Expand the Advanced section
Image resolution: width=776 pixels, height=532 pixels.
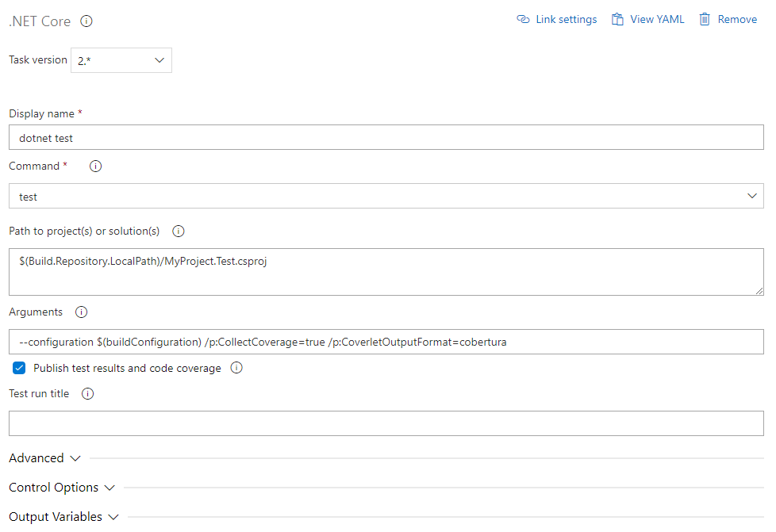44,457
